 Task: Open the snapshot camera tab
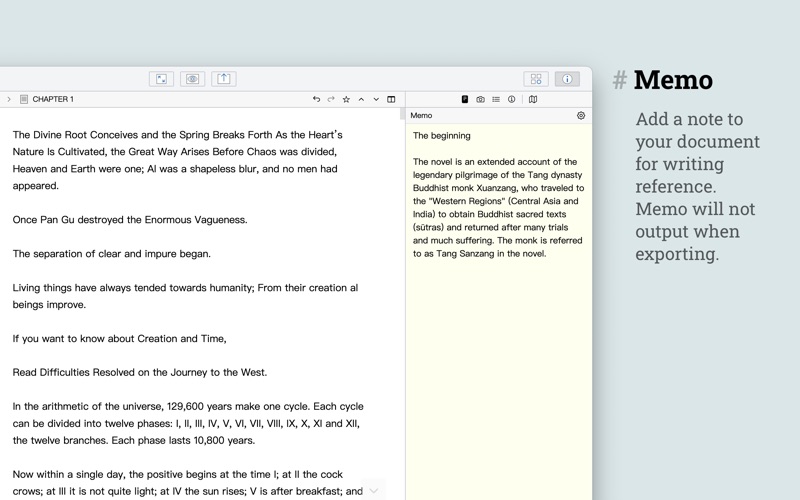[480, 100]
